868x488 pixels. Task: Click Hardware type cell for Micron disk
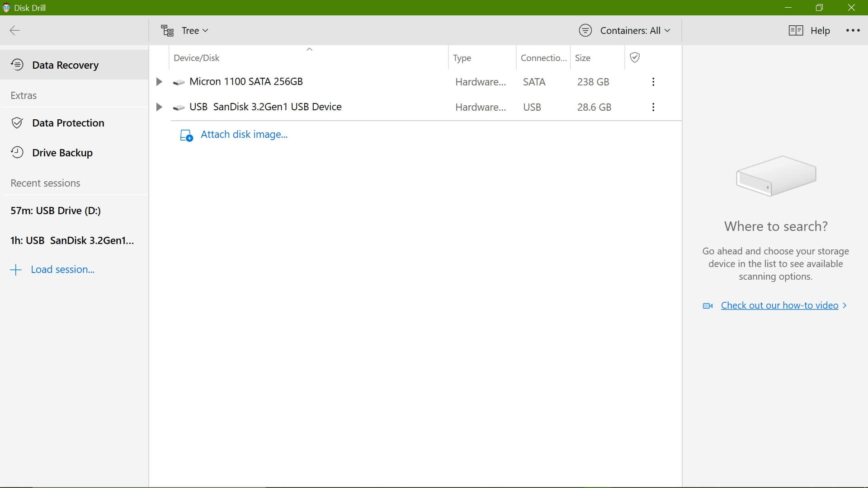(x=481, y=82)
